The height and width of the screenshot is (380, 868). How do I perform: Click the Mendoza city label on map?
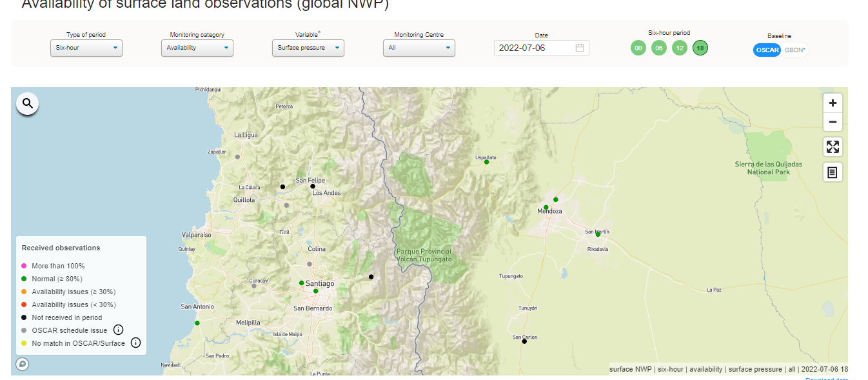click(550, 212)
